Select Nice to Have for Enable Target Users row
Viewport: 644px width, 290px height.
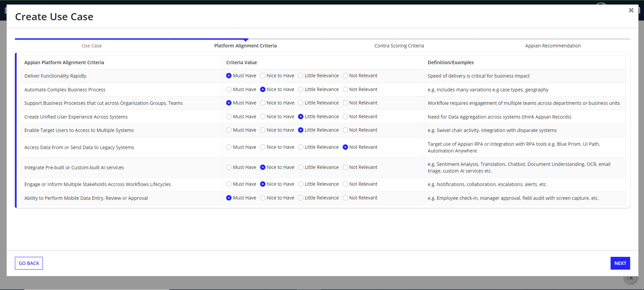tap(262, 130)
